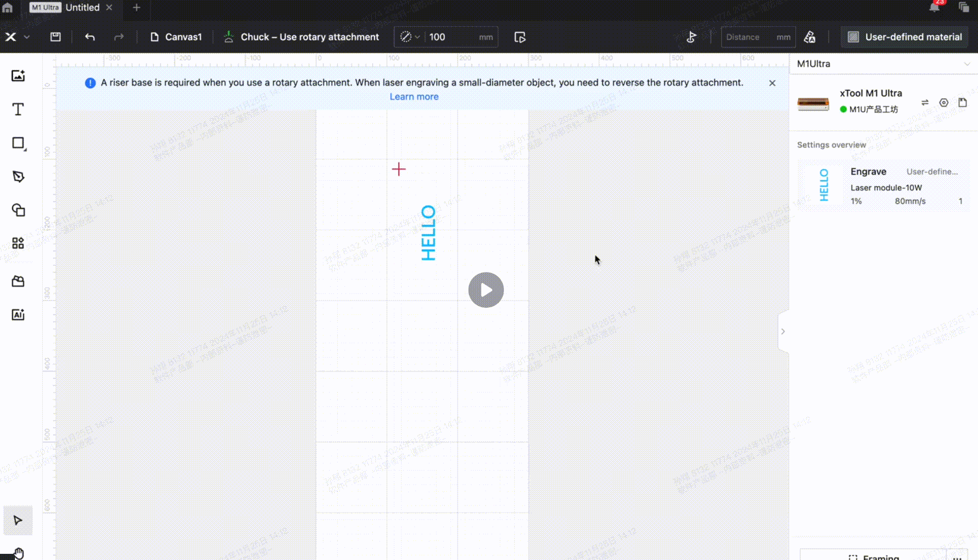Open Chuck rotary attachment mode menu

tap(302, 37)
